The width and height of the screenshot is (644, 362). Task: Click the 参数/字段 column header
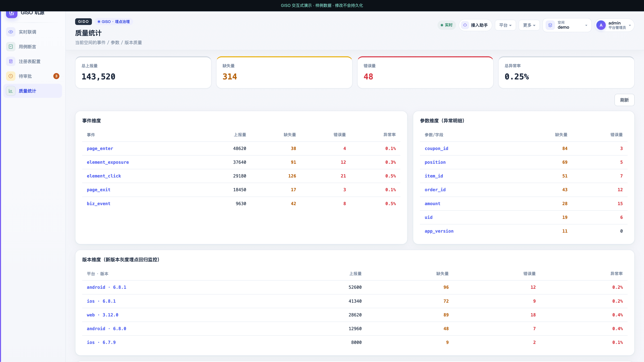click(434, 135)
